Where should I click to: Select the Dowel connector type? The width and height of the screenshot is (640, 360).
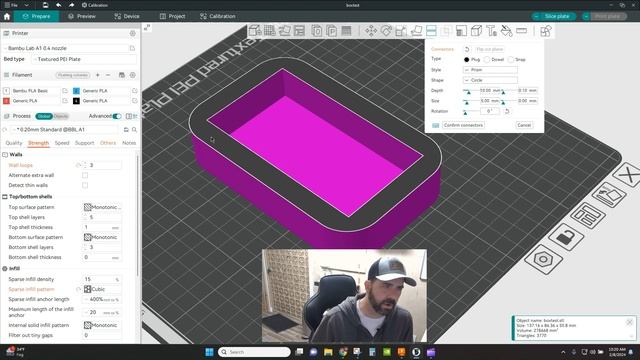487,60
